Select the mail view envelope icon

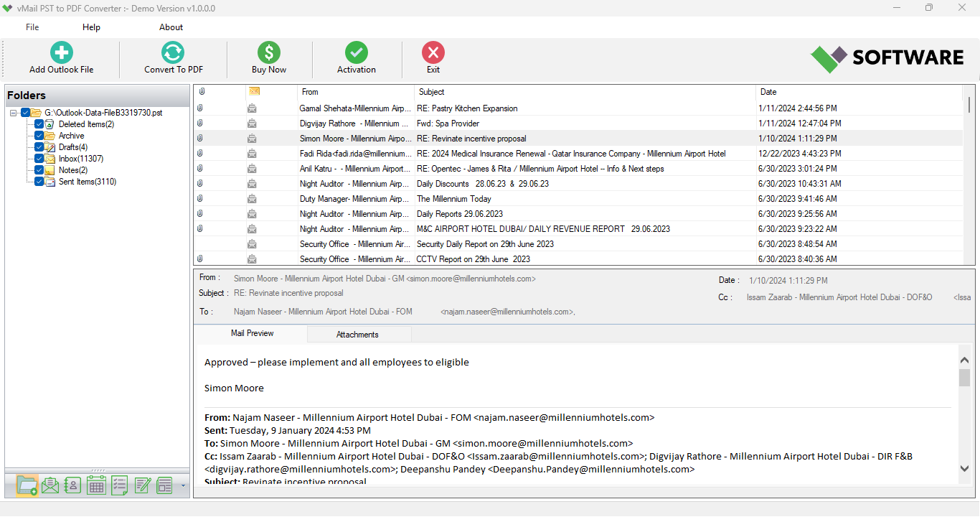point(50,485)
